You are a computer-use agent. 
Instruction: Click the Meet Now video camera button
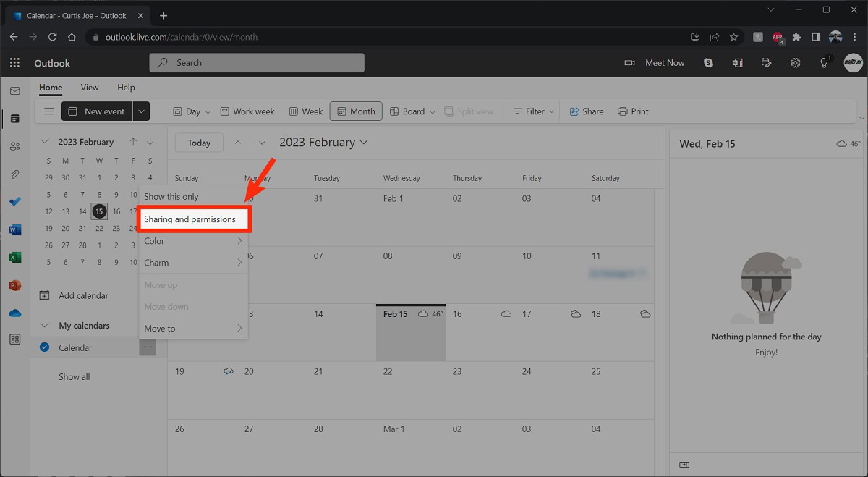(x=654, y=63)
